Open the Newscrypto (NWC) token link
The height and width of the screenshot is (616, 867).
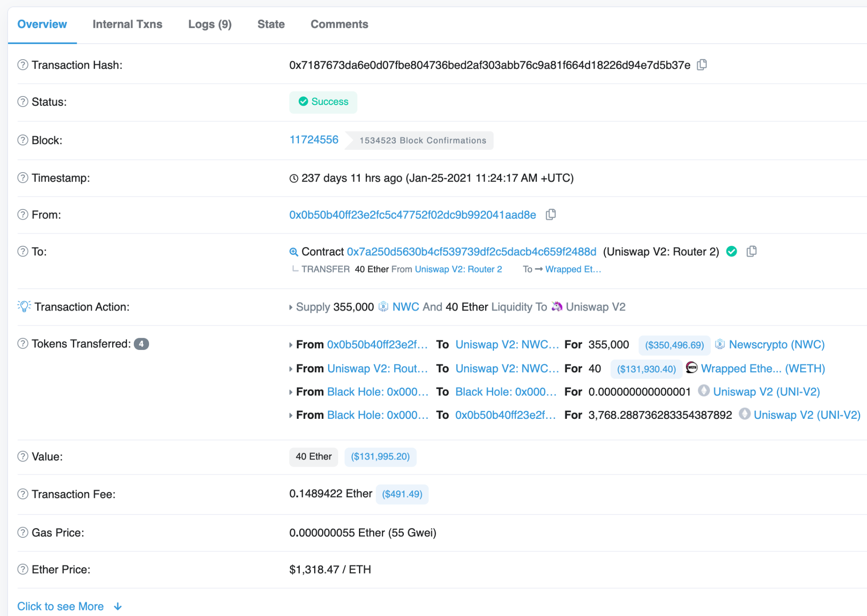(x=776, y=344)
